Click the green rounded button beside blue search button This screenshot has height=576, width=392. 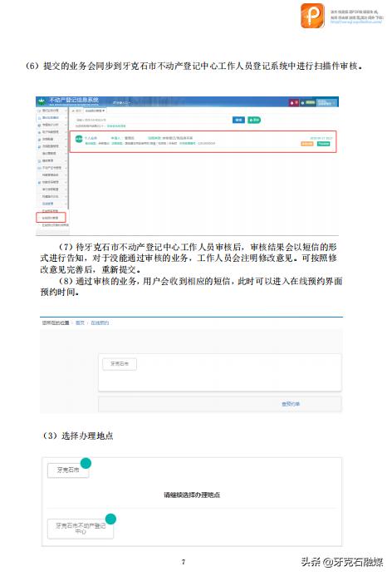pos(254,120)
